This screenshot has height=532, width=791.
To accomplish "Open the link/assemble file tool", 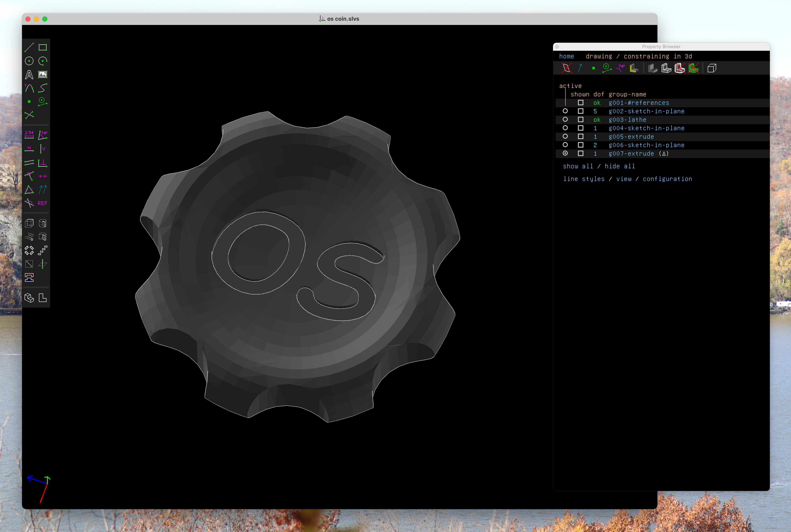I will pos(29,278).
